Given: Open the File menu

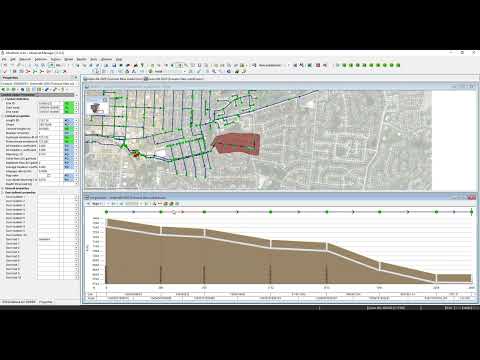Looking at the screenshot, I should [4, 59].
